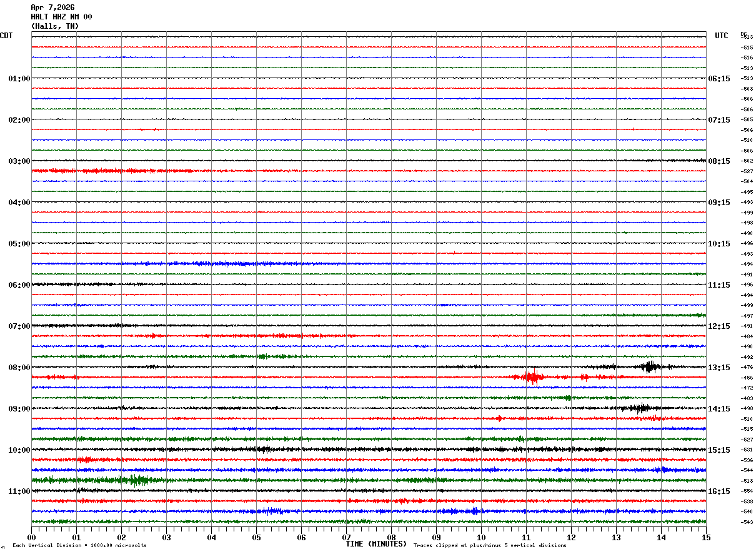The height and width of the screenshot is (554, 756).
Task: Click the DC offset value -456
Action: [x=747, y=378]
